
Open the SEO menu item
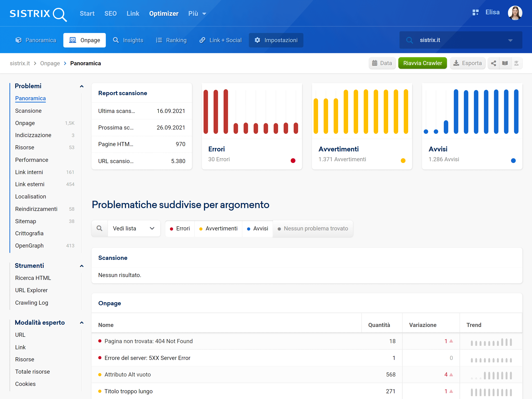110,14
